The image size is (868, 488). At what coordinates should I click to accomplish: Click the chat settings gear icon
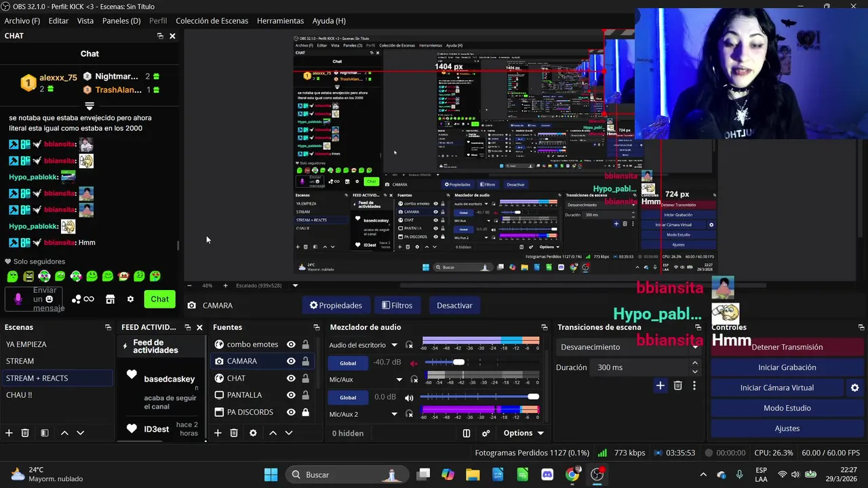[x=130, y=299]
